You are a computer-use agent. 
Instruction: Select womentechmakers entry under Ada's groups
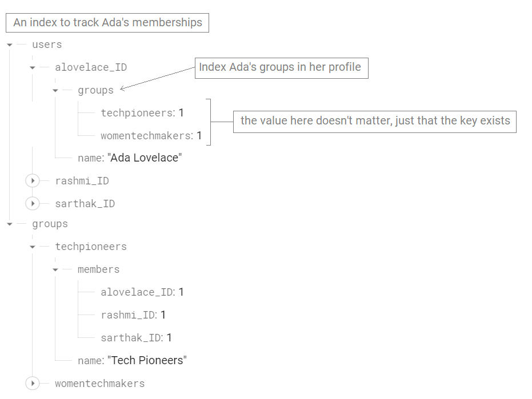146,136
